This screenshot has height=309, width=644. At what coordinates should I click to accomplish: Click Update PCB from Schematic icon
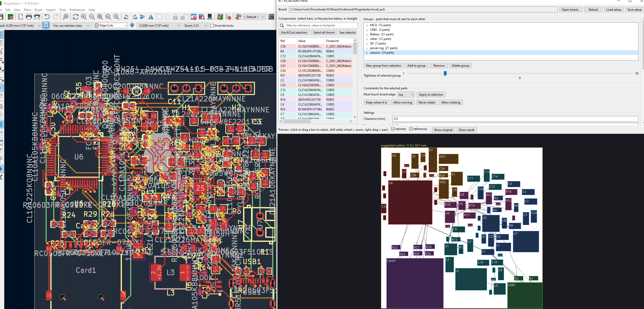[220, 17]
